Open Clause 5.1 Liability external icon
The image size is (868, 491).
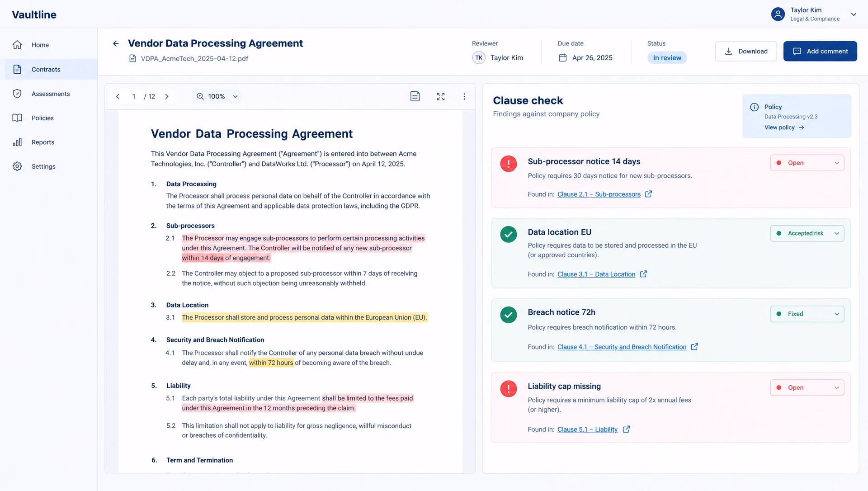[626, 430]
